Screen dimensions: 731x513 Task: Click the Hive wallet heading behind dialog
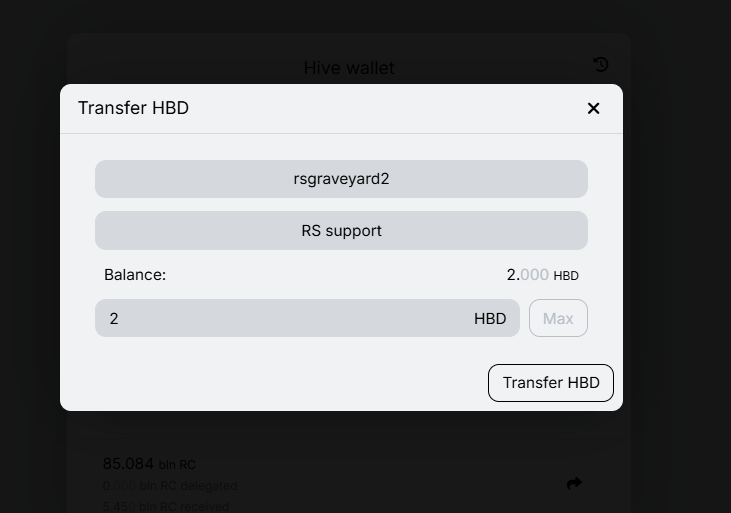tap(349, 68)
